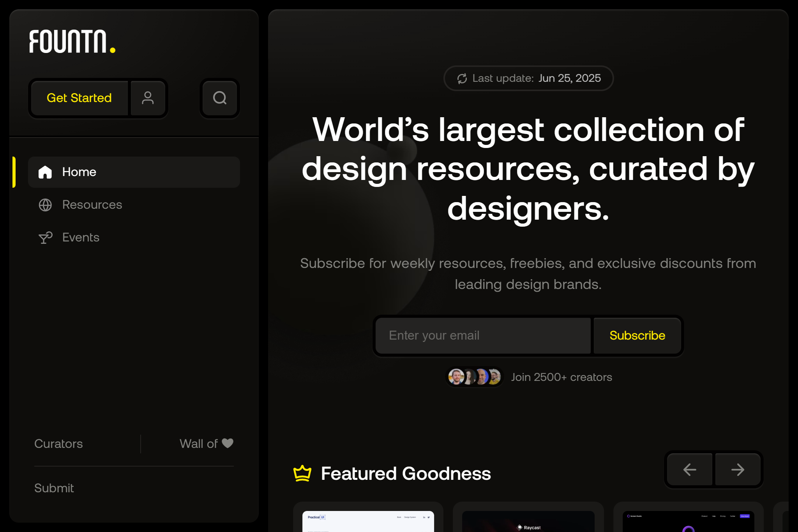This screenshot has height=532, width=798.
Task: Click the refresh icon beside Last update
Action: click(x=462, y=78)
